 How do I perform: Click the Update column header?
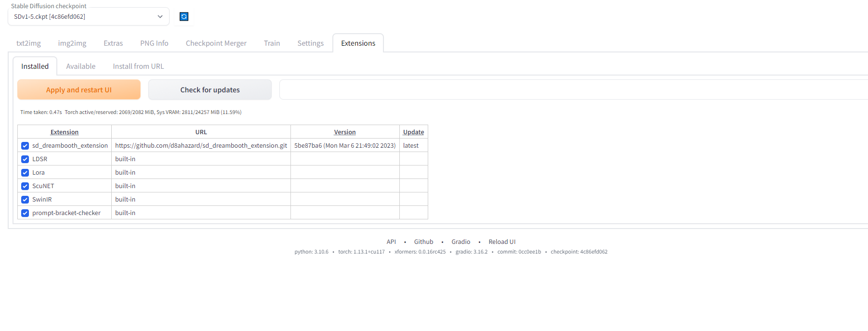[x=413, y=132]
